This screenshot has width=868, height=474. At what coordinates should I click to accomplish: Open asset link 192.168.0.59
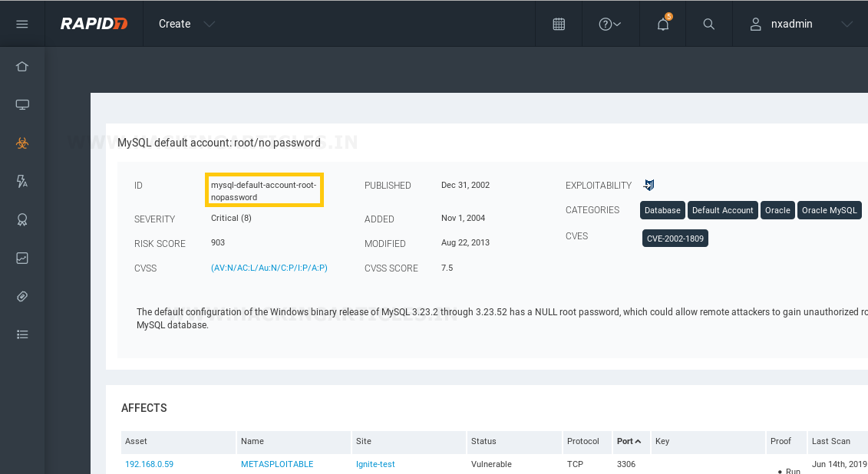coord(149,464)
